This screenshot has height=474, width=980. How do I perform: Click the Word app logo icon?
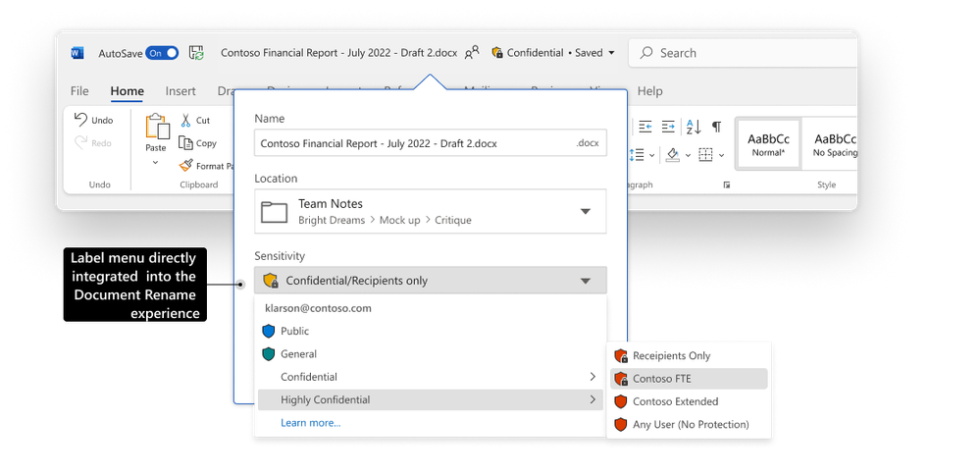[77, 53]
